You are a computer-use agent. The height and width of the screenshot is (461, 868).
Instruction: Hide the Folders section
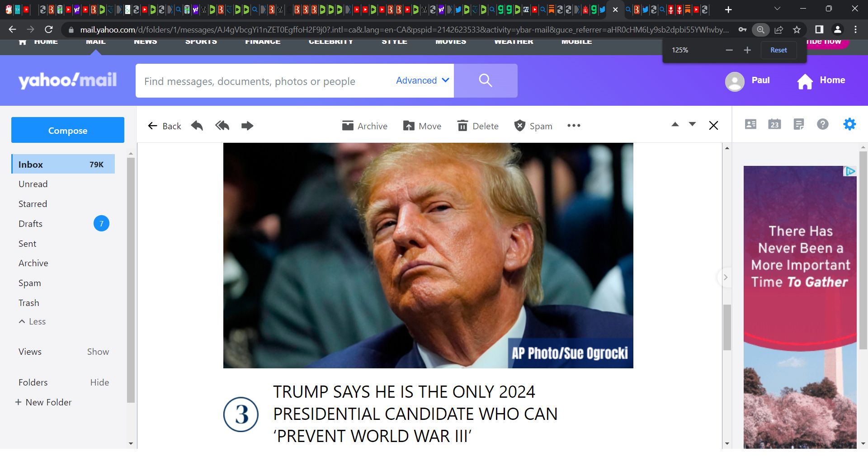(99, 382)
